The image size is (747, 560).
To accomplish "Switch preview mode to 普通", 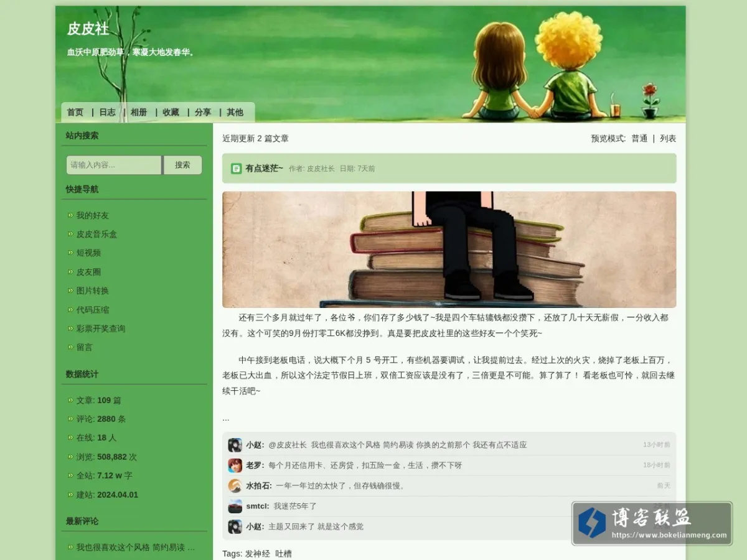I will 639,138.
